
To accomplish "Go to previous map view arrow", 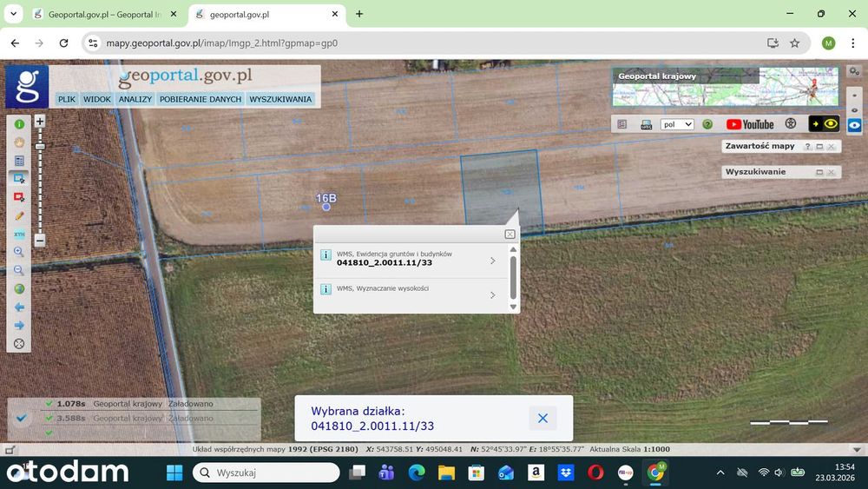I will click(19, 307).
